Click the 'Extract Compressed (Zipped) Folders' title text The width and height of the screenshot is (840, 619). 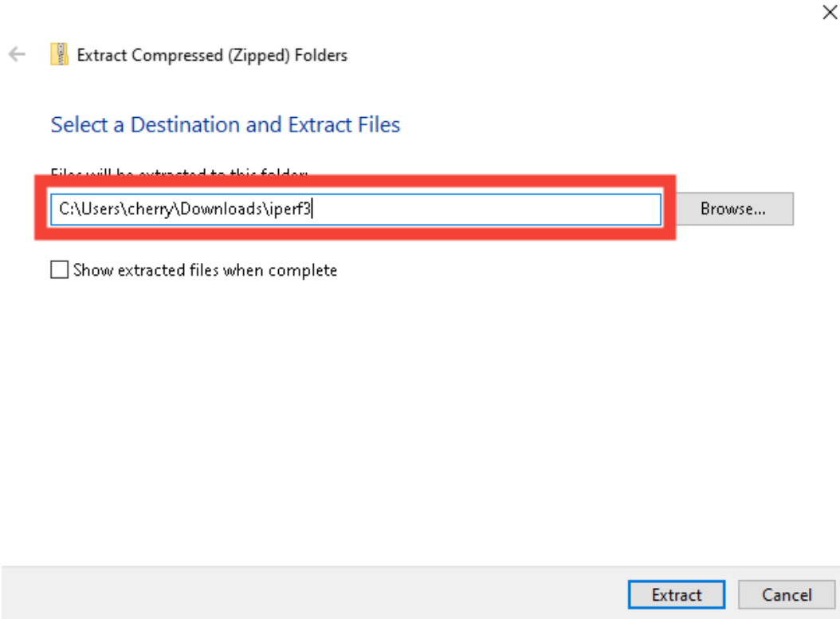pyautogui.click(x=212, y=55)
